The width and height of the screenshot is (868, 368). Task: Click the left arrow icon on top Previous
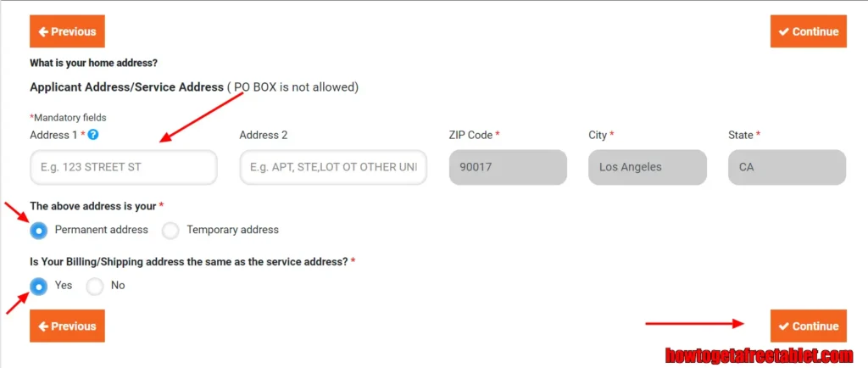pos(42,31)
